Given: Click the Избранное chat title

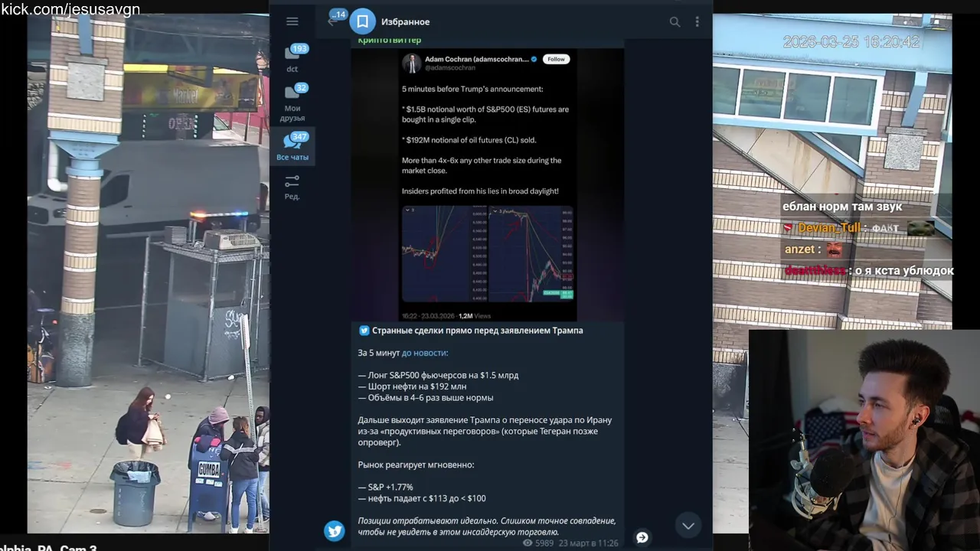Looking at the screenshot, I should (x=406, y=21).
